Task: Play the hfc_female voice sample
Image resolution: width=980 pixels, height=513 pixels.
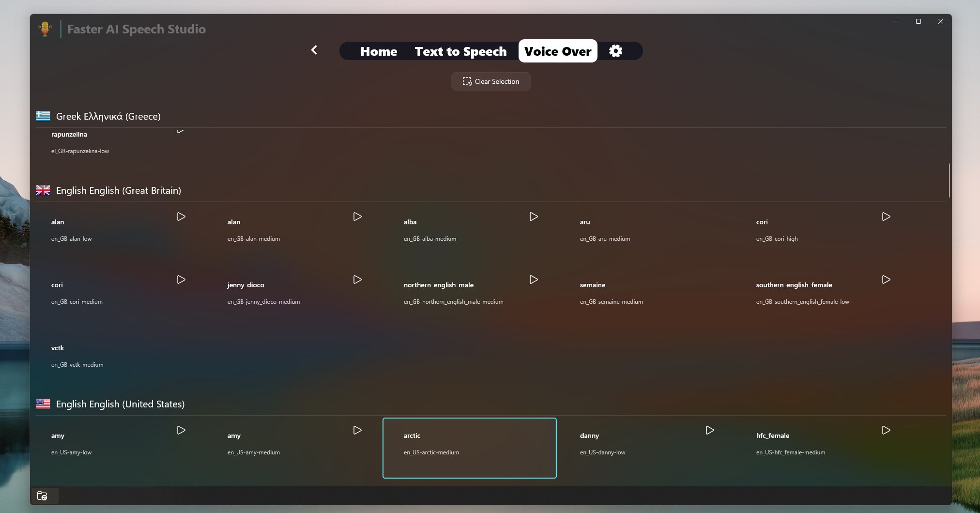Action: (886, 429)
